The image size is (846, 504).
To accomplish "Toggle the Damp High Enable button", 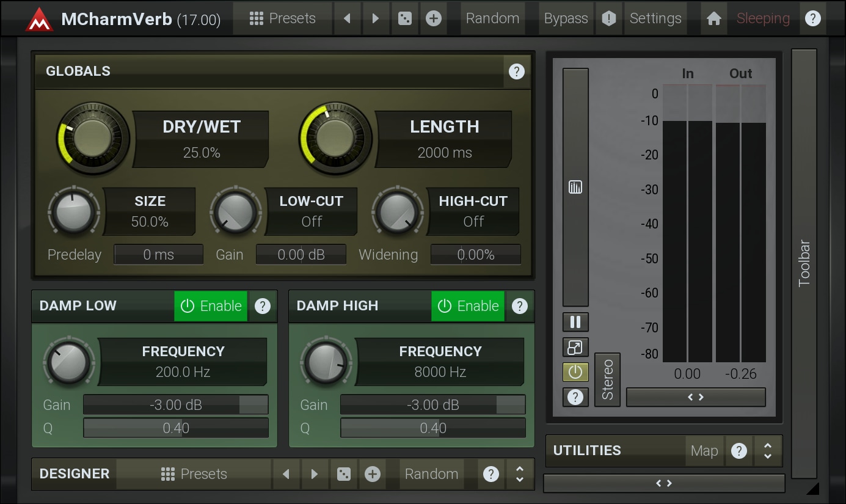I will pyautogui.click(x=468, y=306).
